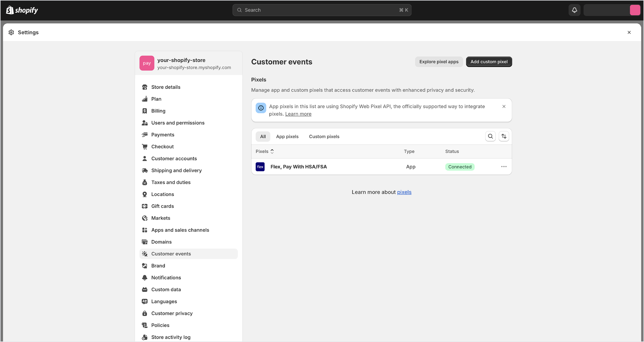Open the Billing settings section
This screenshot has height=342, width=644.
pos(158,111)
